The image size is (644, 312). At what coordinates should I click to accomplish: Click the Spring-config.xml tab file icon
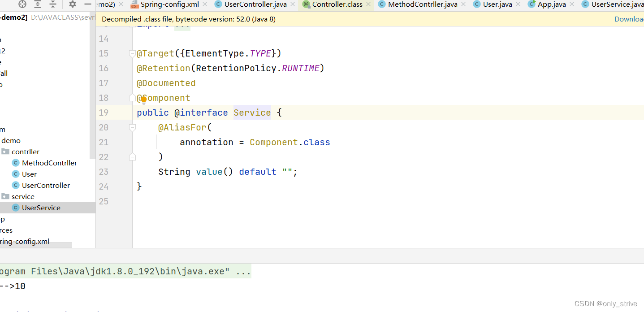pos(134,4)
